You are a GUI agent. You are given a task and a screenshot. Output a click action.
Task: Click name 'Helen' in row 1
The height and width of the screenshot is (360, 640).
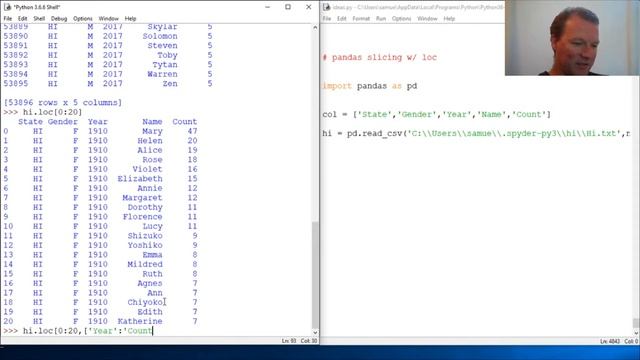[x=150, y=141]
